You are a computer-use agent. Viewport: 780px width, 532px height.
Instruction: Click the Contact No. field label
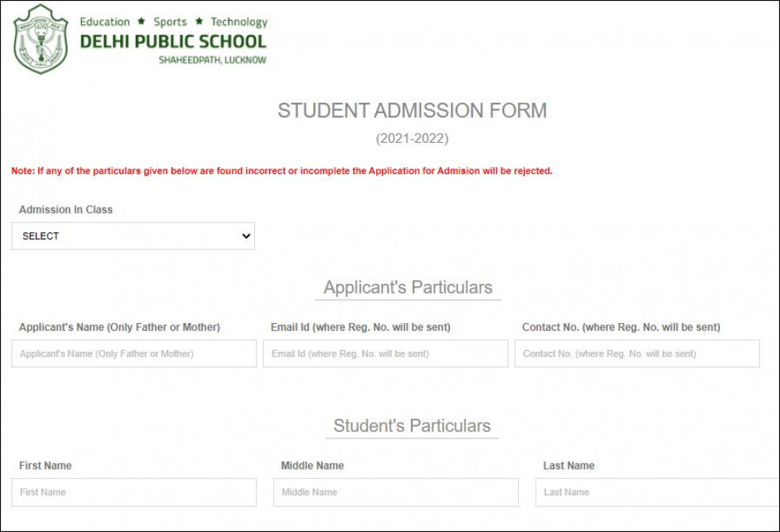point(621,327)
